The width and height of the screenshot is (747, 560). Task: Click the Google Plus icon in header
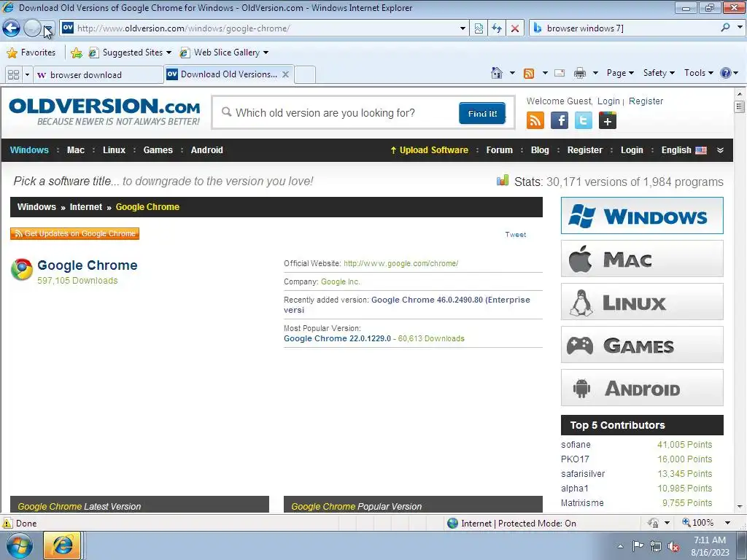(x=608, y=120)
